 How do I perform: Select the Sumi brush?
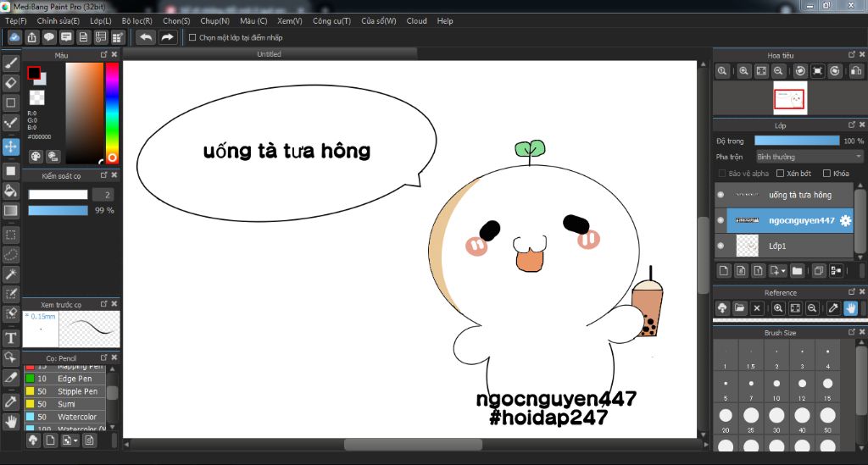(x=64, y=404)
